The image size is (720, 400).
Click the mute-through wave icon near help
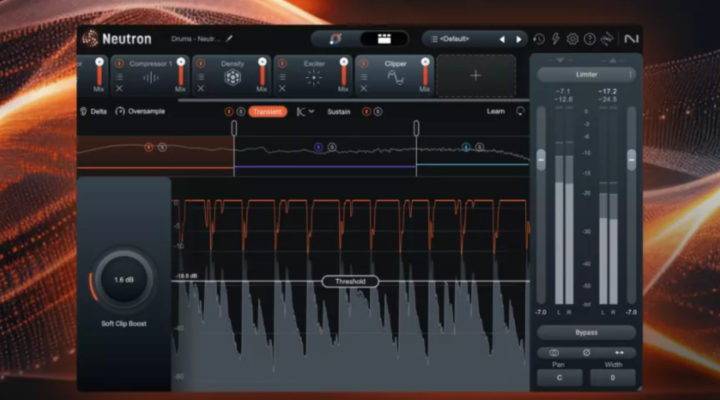[x=607, y=39]
